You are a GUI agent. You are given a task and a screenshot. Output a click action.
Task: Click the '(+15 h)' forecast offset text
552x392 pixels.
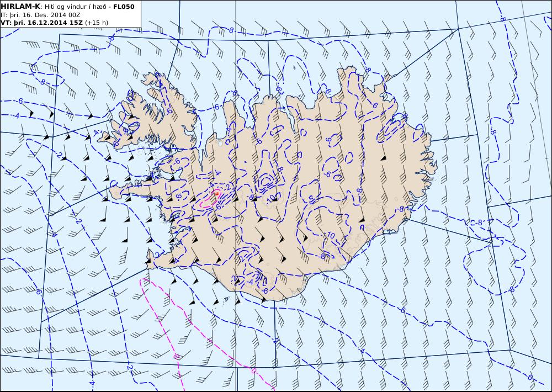(x=97, y=23)
